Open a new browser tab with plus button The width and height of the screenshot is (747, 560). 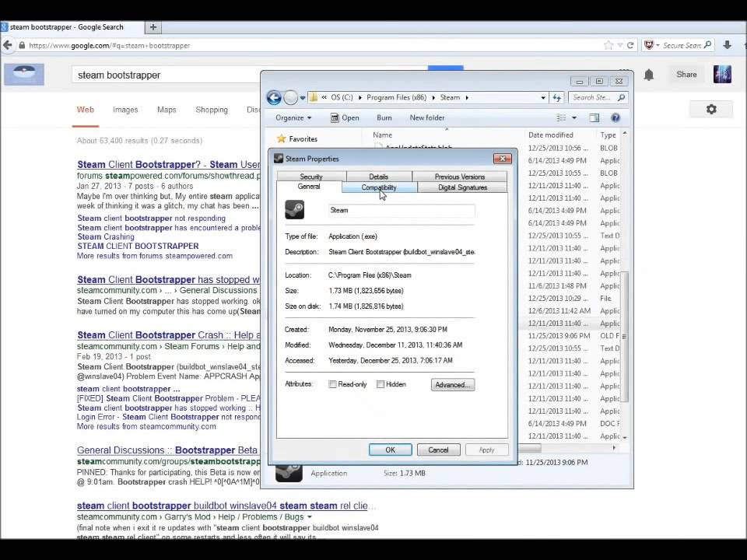pos(153,27)
